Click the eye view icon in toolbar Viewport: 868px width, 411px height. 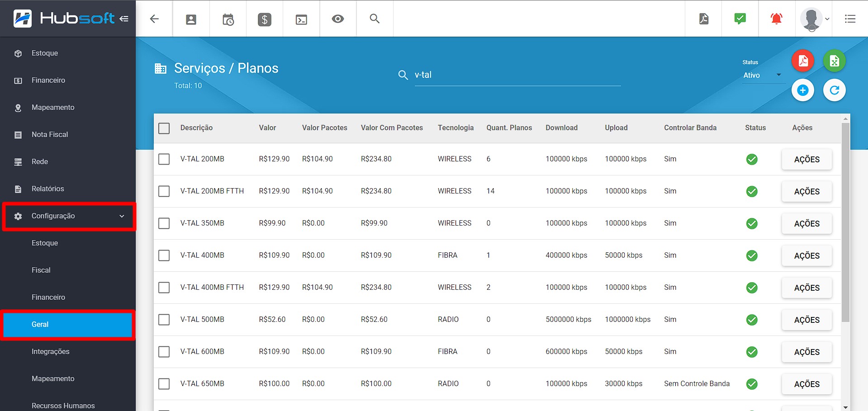pyautogui.click(x=338, y=19)
